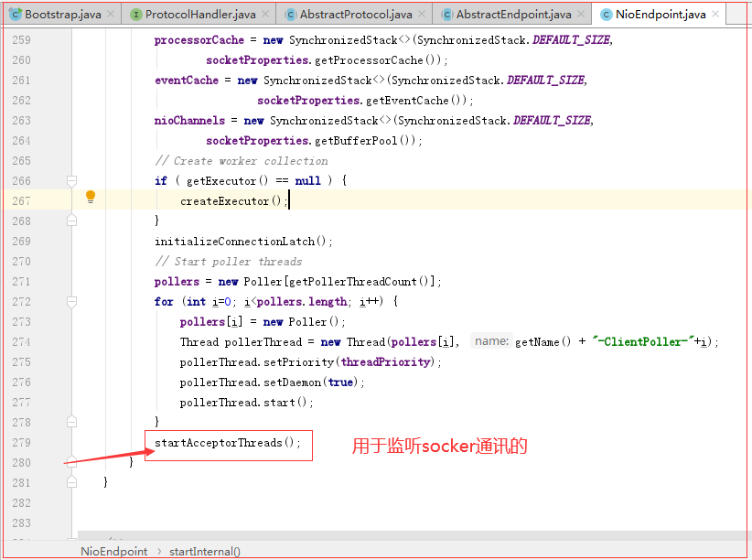Click line number 267 in the gutter
Screen dimensions: 752x560
point(22,201)
